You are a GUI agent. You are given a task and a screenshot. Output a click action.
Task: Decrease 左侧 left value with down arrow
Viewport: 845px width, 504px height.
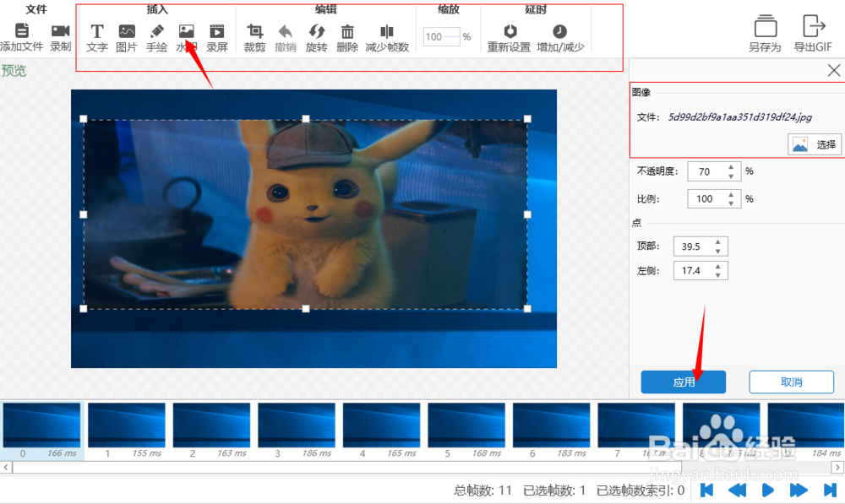point(717,275)
